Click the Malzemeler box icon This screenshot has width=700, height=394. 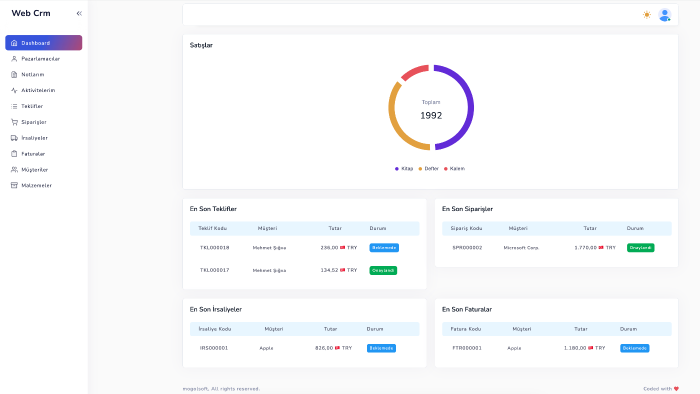14,185
